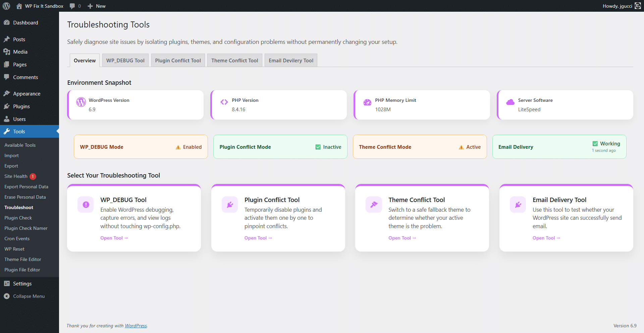
Task: Open Settings via the gear-style sidebar icon
Action: [x=7, y=283]
